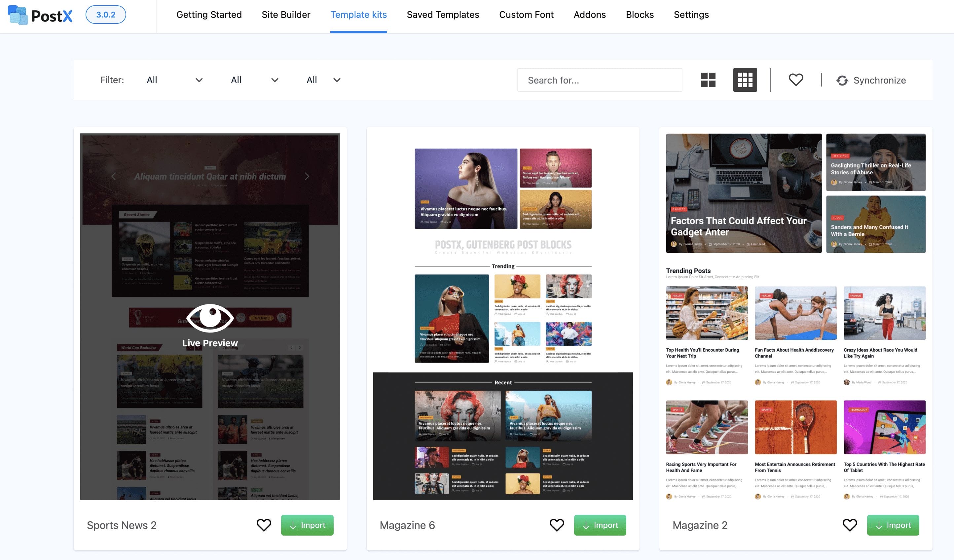Switch to compact grid view layout
Image resolution: width=954 pixels, height=560 pixels.
click(x=744, y=80)
